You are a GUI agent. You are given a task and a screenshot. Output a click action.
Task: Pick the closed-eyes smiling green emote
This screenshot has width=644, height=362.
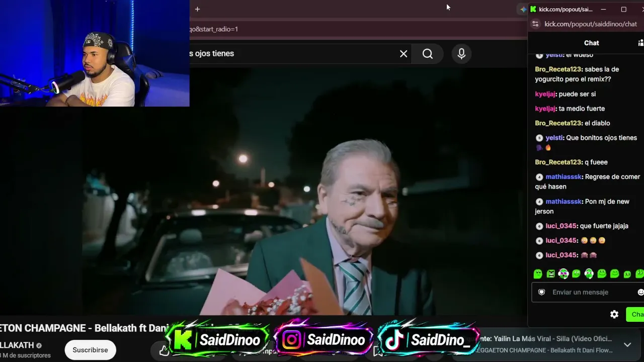pos(614,274)
